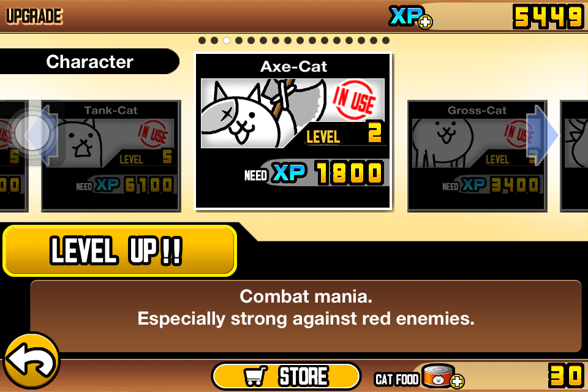
Task: Jump to last page dot indicator
Action: coord(385,40)
